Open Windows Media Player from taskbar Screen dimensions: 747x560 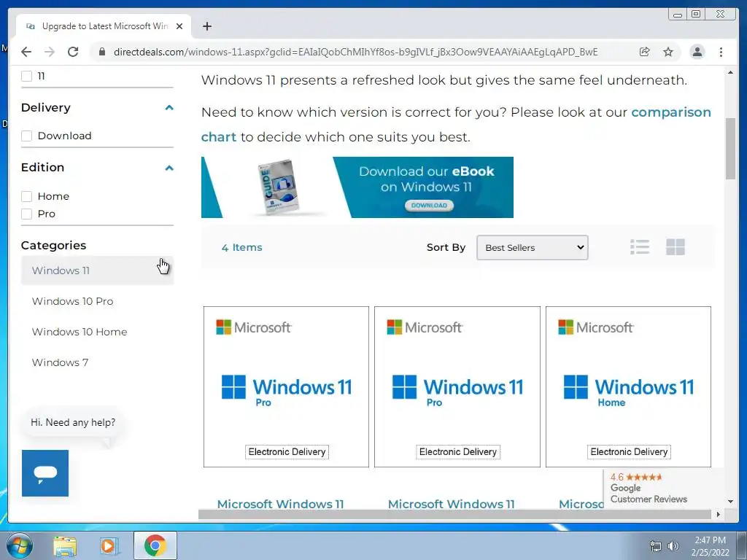(x=109, y=546)
